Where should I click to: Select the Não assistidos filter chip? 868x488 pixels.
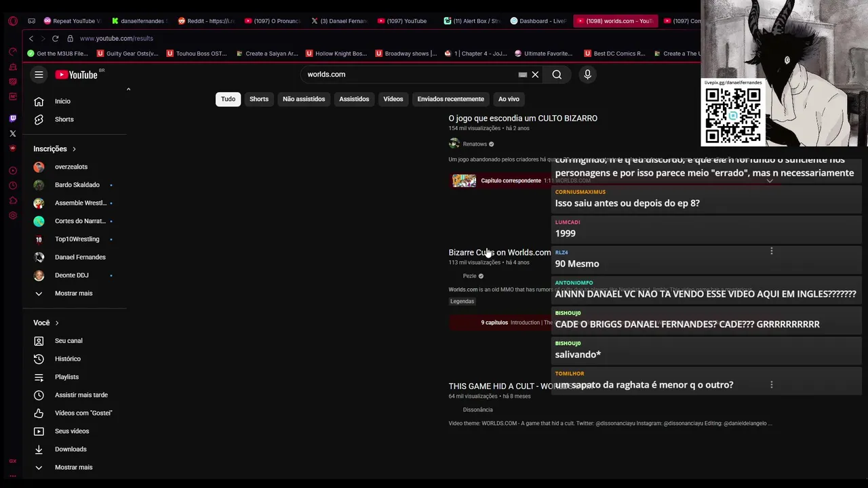point(304,99)
